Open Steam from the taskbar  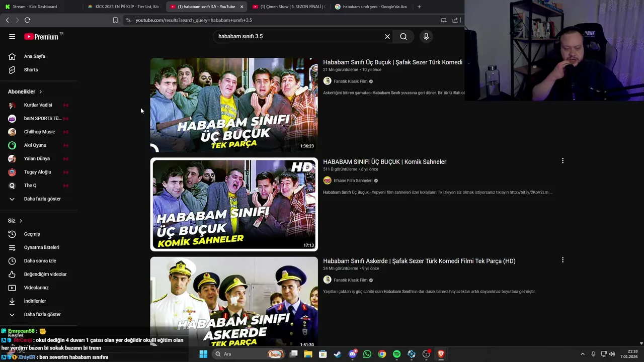coord(338,354)
